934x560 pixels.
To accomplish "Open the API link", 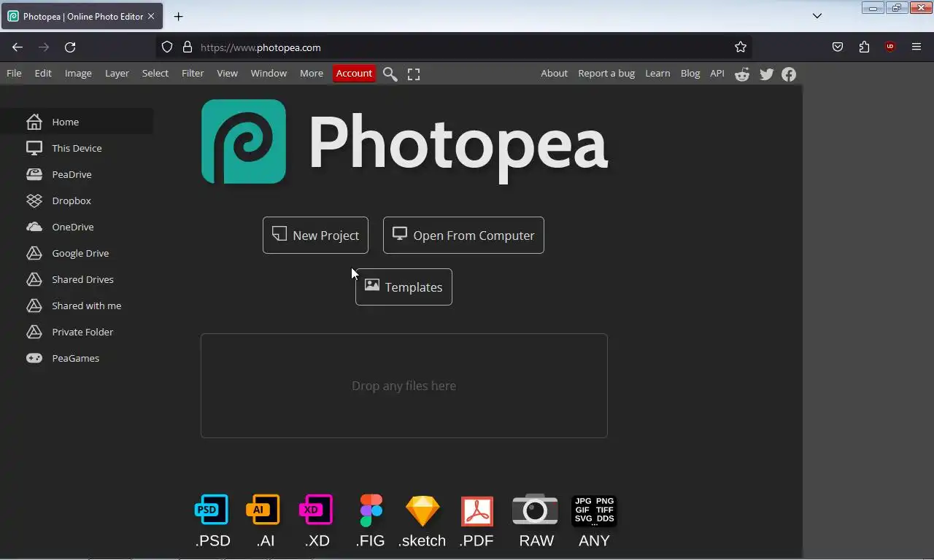I will tap(717, 73).
